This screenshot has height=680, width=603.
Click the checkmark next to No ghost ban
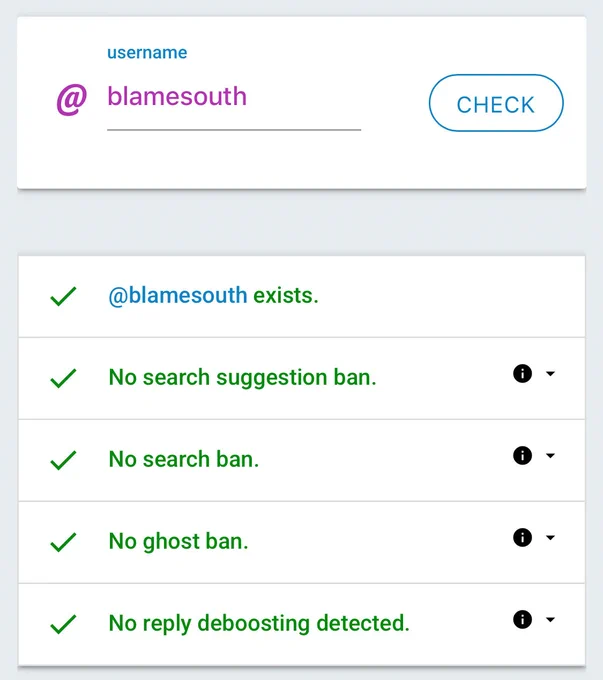[x=63, y=542]
